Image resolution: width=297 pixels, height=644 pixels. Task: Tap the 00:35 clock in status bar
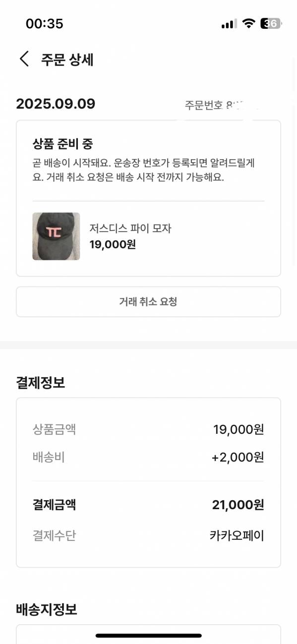pos(45,24)
